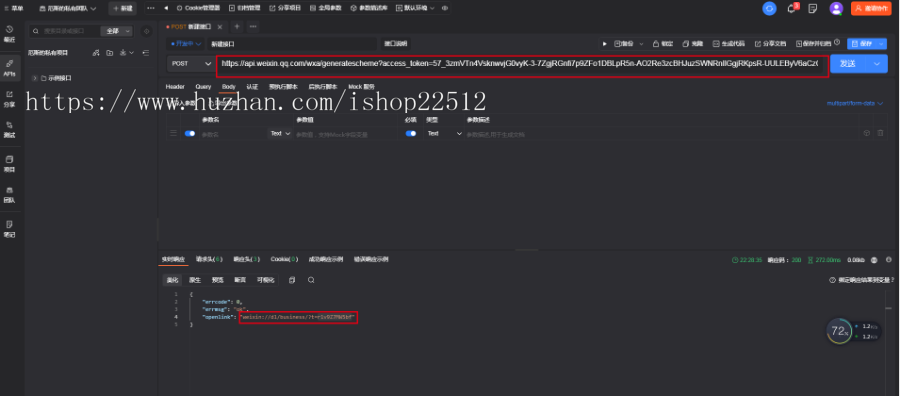Open the 测试 (test) sidebar panel
Image resolution: width=900 pixels, height=396 pixels.
point(9,130)
